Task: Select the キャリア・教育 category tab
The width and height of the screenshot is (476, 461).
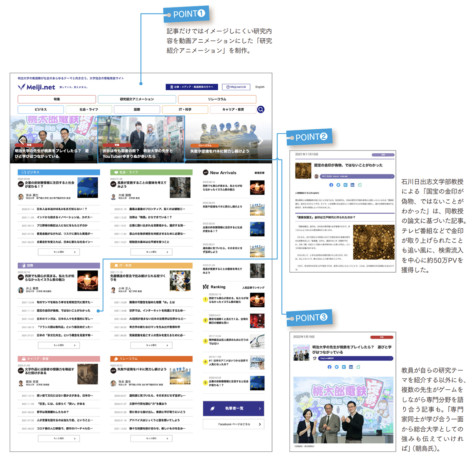Action: pyautogui.click(x=233, y=110)
